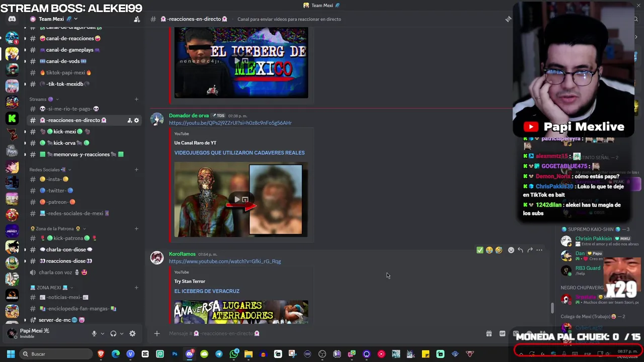Open Photoshop from taskbar
This screenshot has height=362, width=644.
point(175,354)
